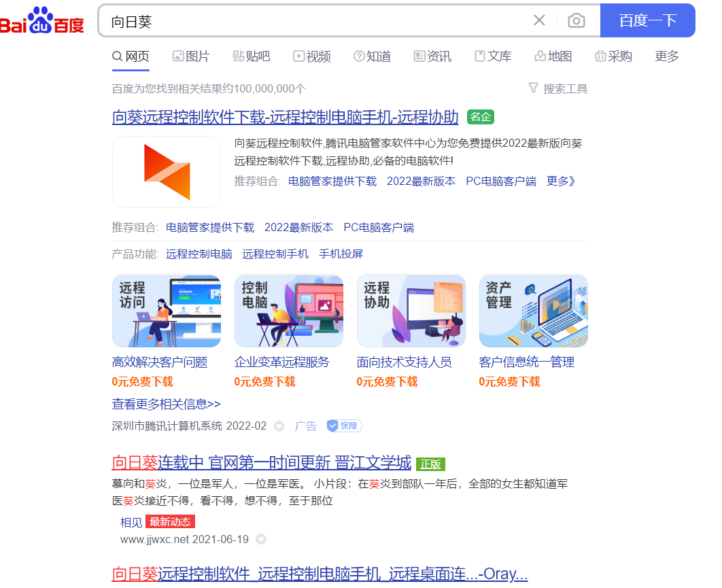Open 向日葵连载中 晋江文学城 result
The height and width of the screenshot is (588, 722).
click(x=262, y=462)
